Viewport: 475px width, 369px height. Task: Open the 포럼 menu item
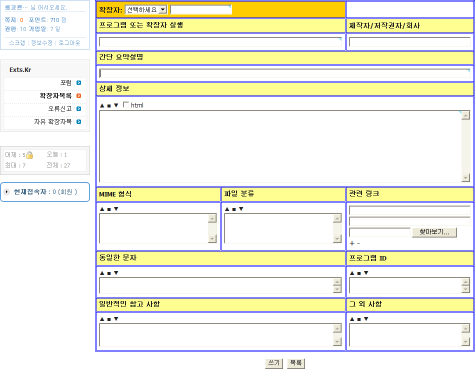tap(66, 83)
